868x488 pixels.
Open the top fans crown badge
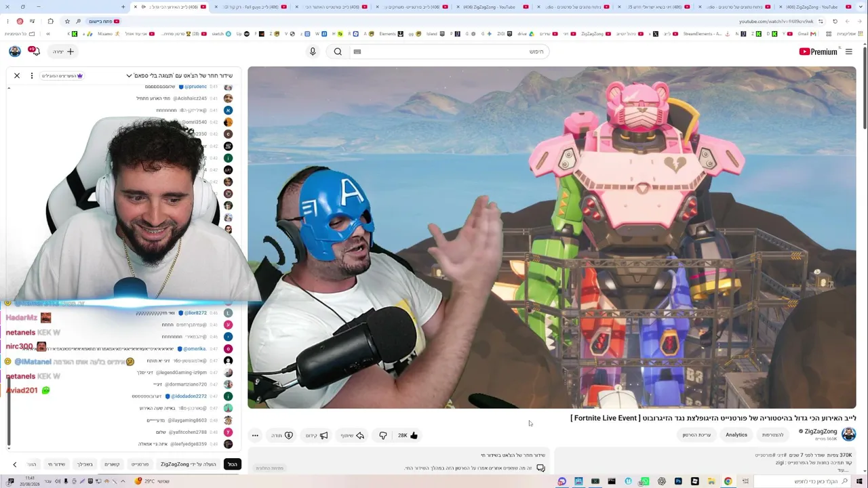pos(62,76)
